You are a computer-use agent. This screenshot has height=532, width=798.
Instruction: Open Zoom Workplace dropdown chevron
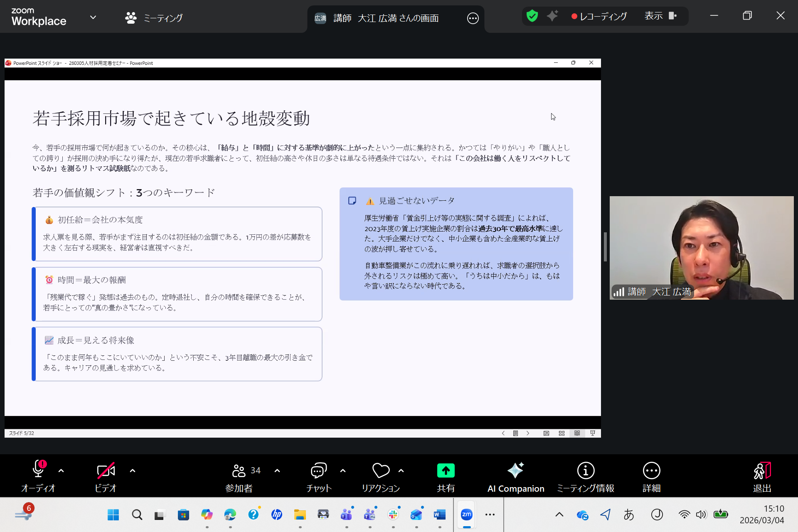tap(93, 17)
